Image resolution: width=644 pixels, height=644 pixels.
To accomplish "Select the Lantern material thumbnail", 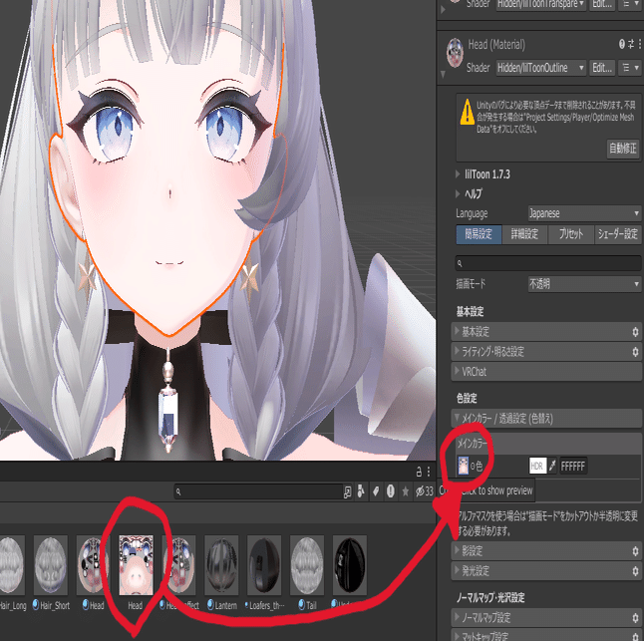I will 221,565.
